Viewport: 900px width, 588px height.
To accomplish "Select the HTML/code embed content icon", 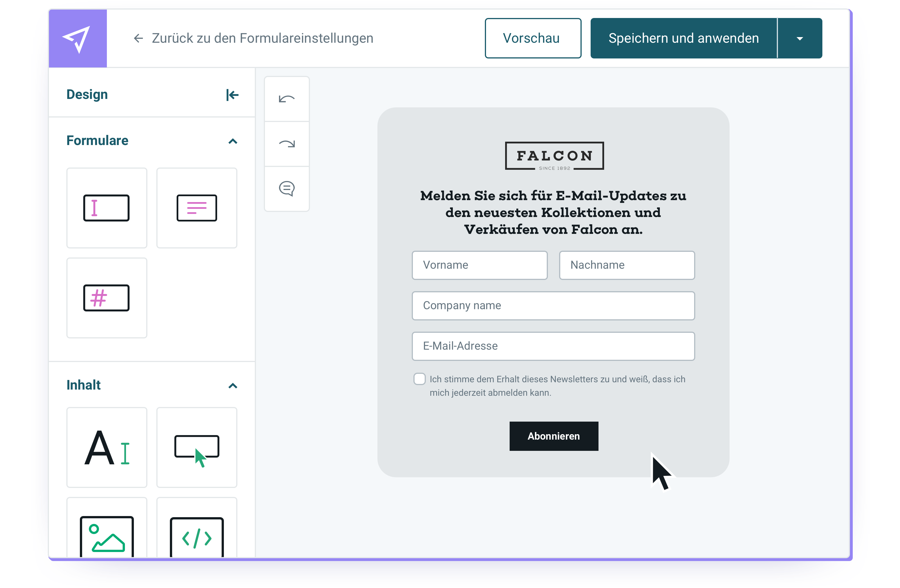I will 196,538.
